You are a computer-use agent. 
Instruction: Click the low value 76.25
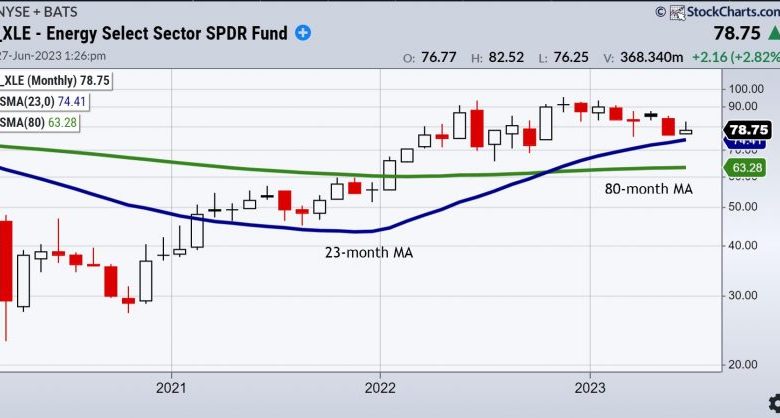point(571,57)
